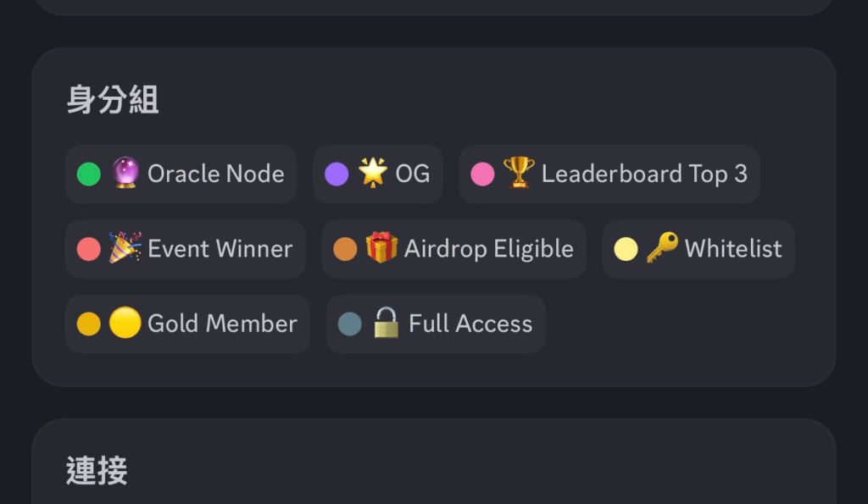
Task: Click the purple dot on OG role
Action: click(x=337, y=174)
